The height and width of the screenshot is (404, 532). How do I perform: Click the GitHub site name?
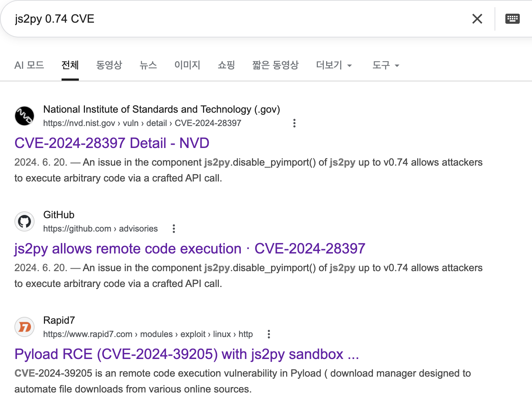click(x=59, y=215)
